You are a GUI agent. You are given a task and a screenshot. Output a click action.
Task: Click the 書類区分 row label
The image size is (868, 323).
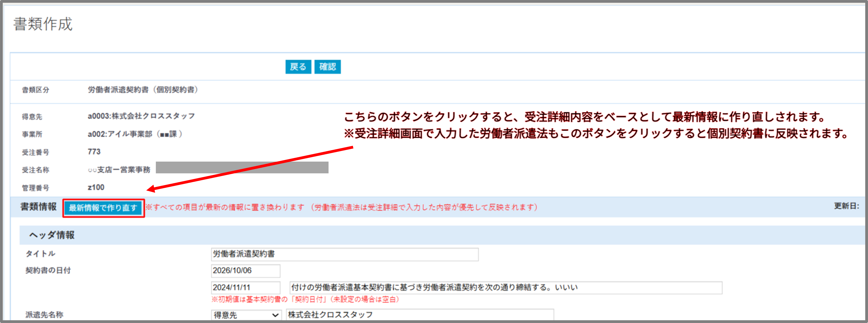tap(35, 90)
